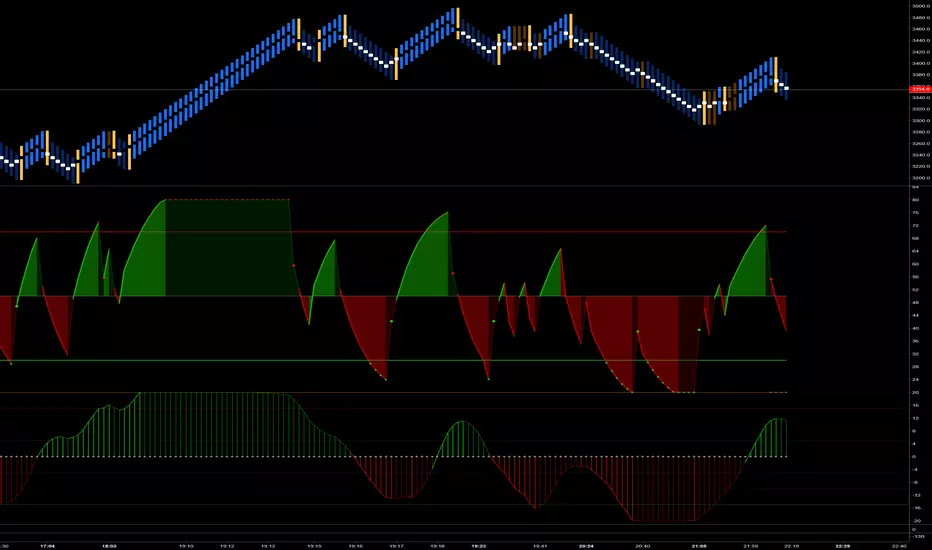Screen dimensions: 932x550
Task: Click the 19:23 time axis label
Action: pos(478,545)
